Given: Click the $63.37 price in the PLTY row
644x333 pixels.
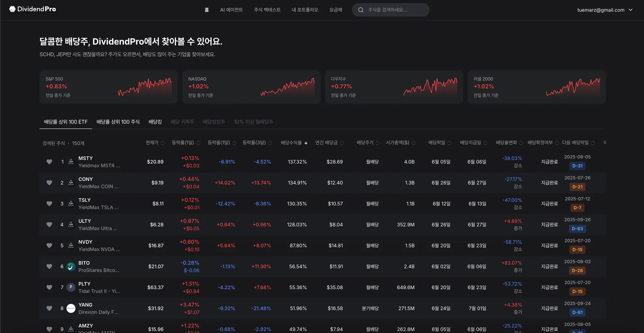Looking at the screenshot, I should (x=155, y=287).
